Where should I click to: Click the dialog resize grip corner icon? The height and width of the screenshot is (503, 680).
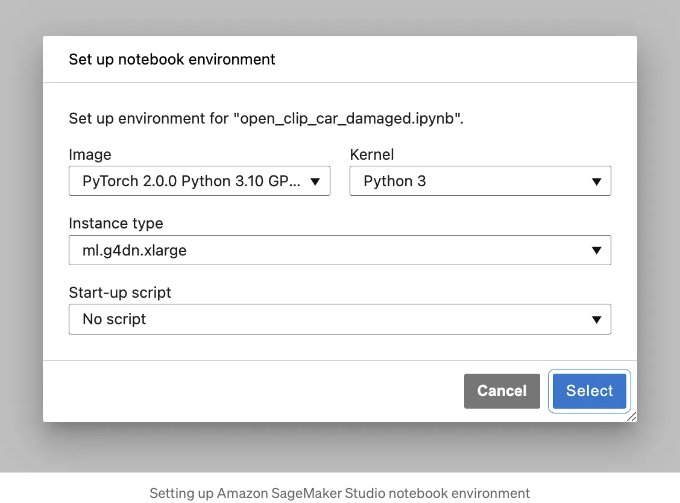pyautogui.click(x=631, y=417)
